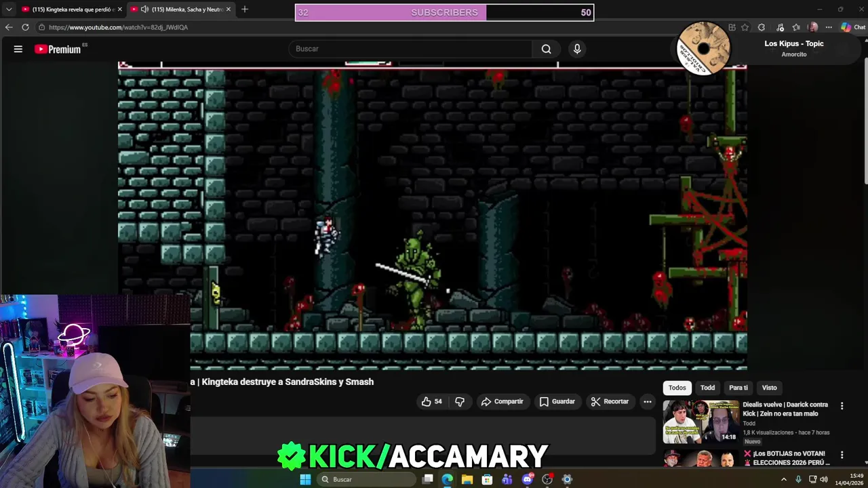Open Microsoft Edge from taskbar
Screen dimensions: 868x488
click(448, 479)
